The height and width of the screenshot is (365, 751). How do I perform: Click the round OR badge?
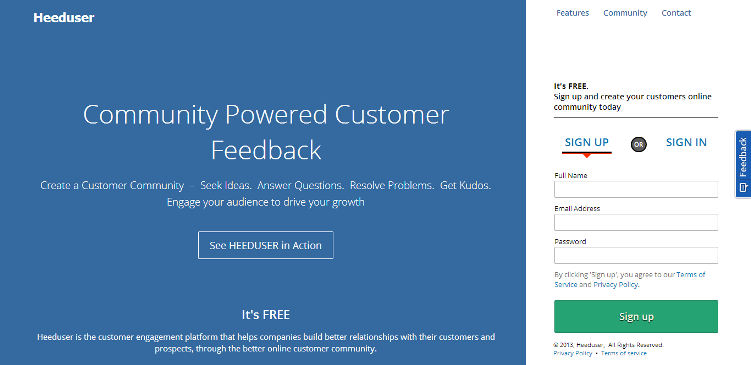pyautogui.click(x=638, y=144)
